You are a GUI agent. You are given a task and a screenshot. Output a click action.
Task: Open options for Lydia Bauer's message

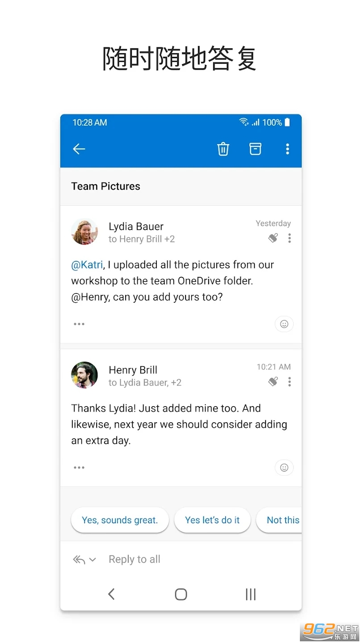click(x=290, y=238)
